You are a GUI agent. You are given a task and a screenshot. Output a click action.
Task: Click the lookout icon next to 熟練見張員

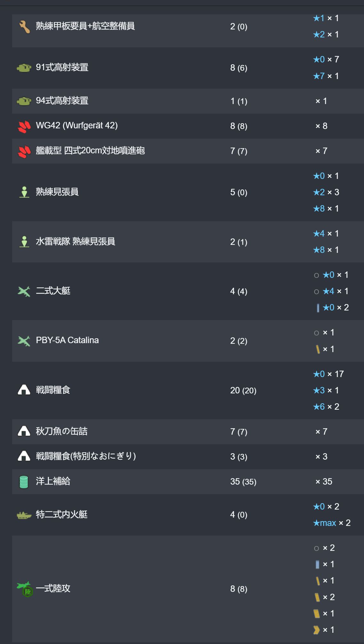pyautogui.click(x=24, y=192)
